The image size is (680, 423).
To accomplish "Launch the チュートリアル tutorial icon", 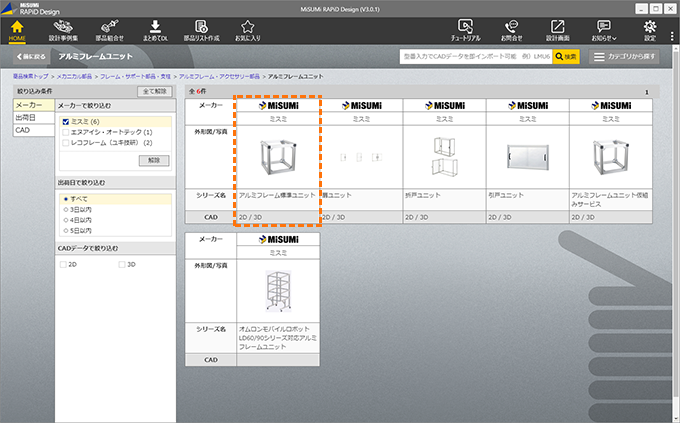I will [x=465, y=29].
